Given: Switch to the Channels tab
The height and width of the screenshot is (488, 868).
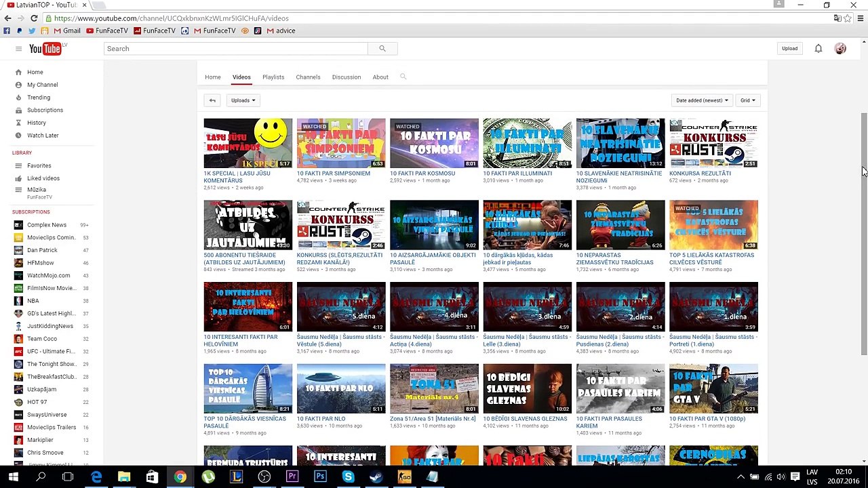Looking at the screenshot, I should (308, 77).
